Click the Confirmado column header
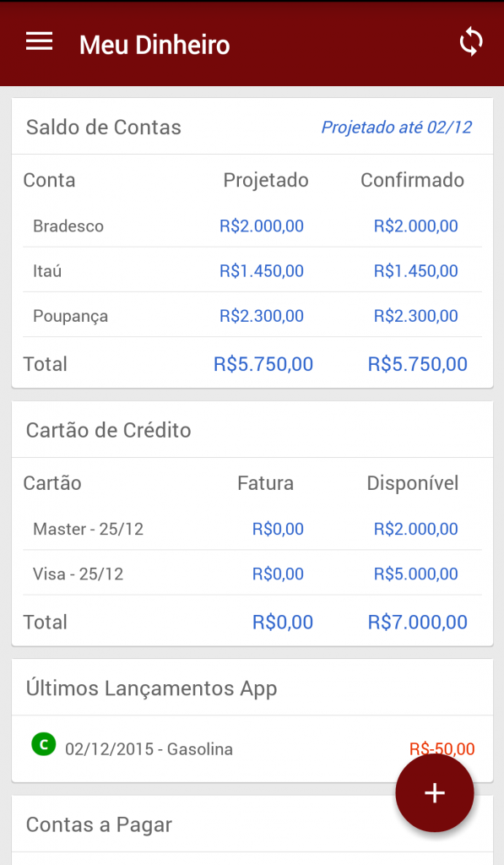The height and width of the screenshot is (865, 504). 413,180
